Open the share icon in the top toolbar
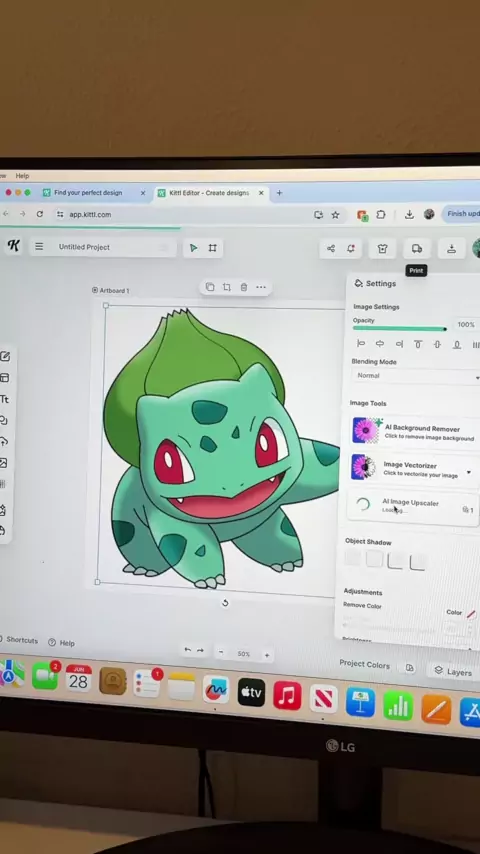Screen dimensions: 480x854 coord(331,248)
